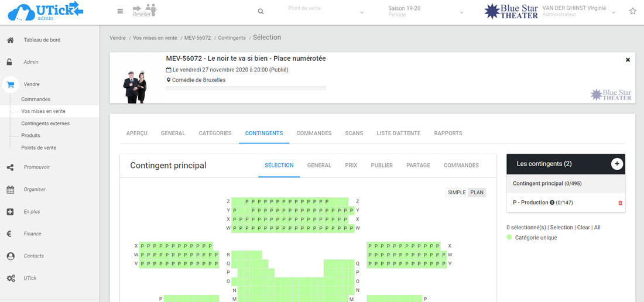Open Tableau de bord home icon
This screenshot has width=644, height=302.
11,40
